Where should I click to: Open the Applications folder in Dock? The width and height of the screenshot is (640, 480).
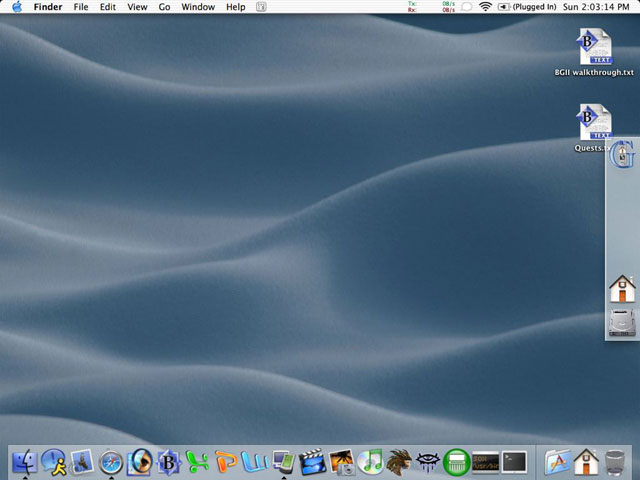[557, 462]
